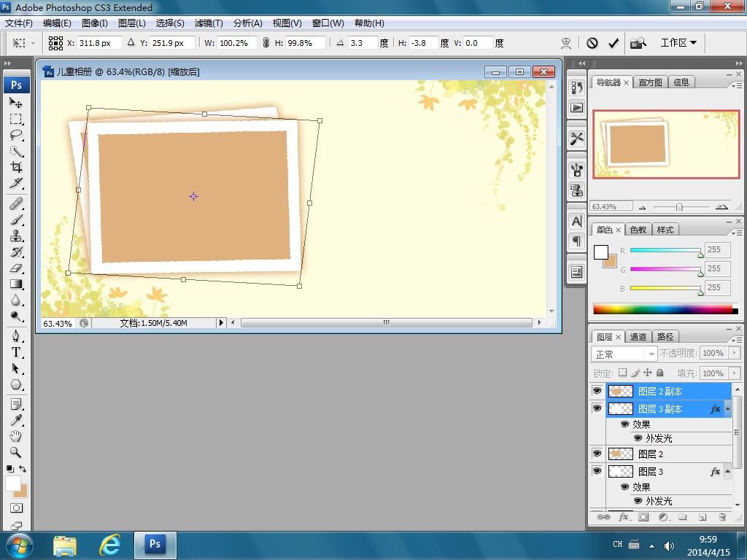Screen dimensions: 747x560
Task: Toggle the width-height link chain icon
Action: (266, 43)
